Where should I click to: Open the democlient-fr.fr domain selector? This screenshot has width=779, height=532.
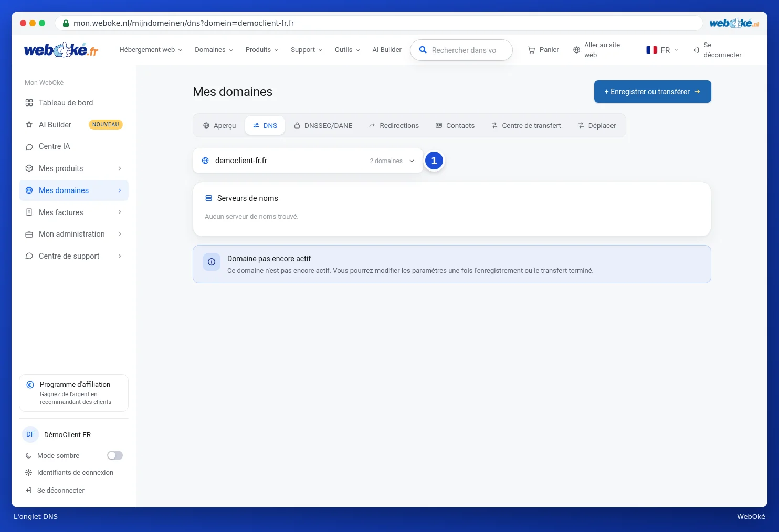click(x=308, y=161)
